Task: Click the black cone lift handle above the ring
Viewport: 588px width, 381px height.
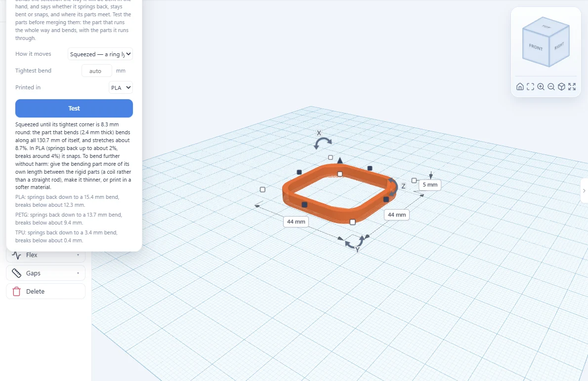Action: click(x=340, y=161)
